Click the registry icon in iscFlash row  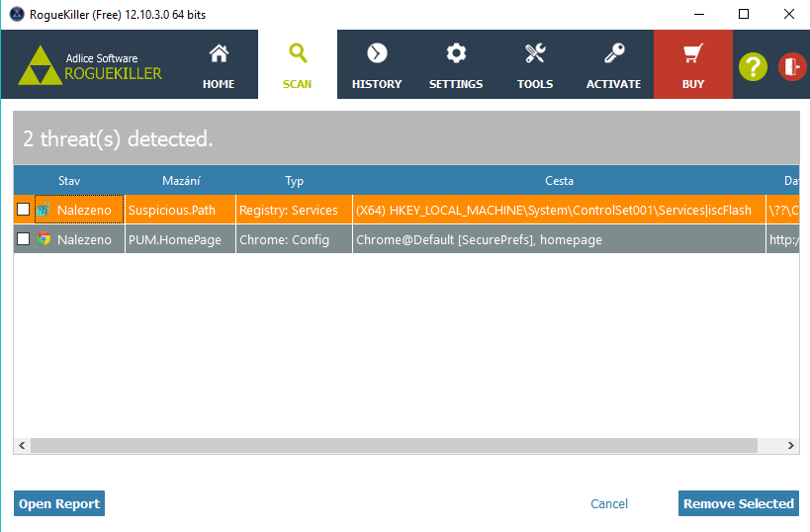click(44, 210)
